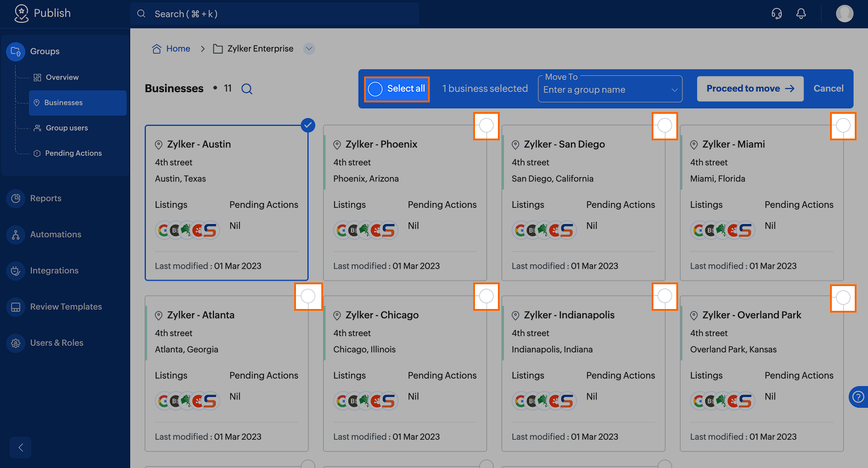Select the Zylker - San Diego card checkbox
The image size is (868, 468).
[x=665, y=125]
